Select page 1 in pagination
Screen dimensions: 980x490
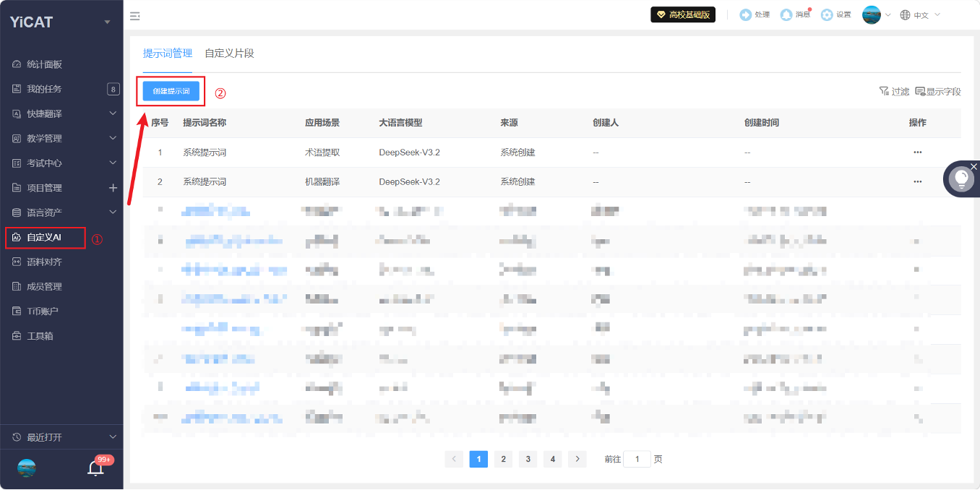pyautogui.click(x=478, y=459)
